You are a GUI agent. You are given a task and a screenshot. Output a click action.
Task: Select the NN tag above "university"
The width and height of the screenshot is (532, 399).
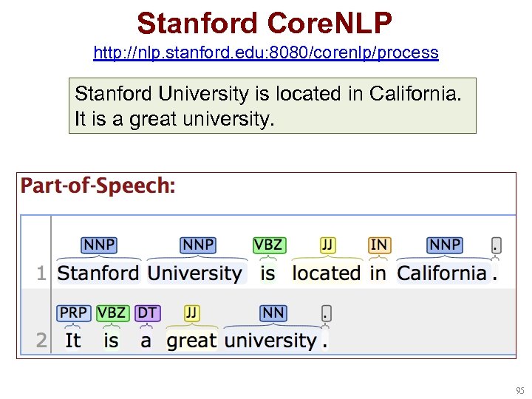tap(273, 313)
